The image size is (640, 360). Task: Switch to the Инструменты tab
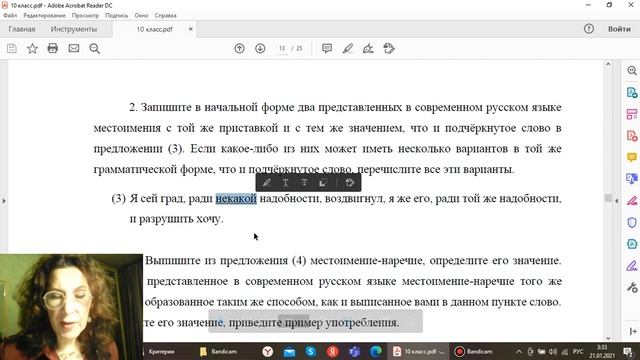(x=74, y=29)
